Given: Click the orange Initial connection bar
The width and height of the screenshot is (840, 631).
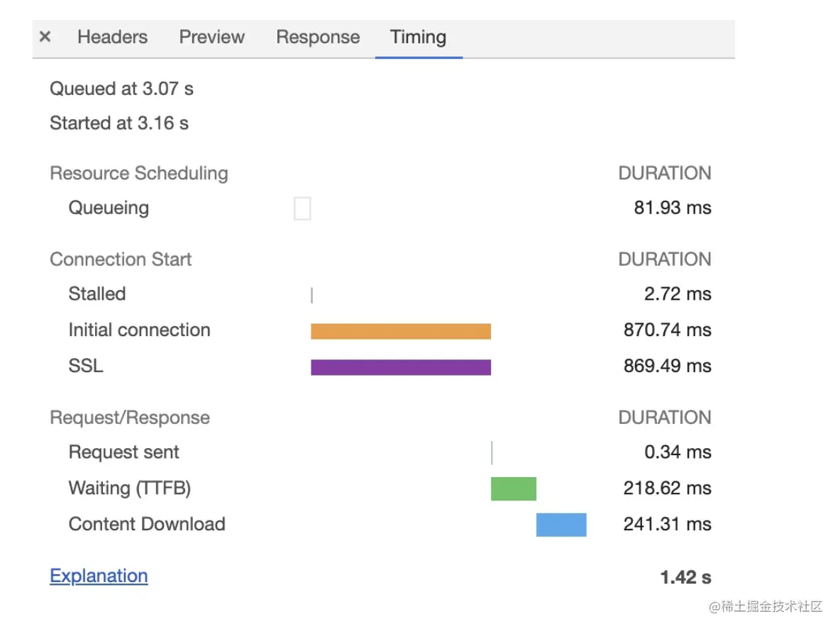Looking at the screenshot, I should click(401, 331).
